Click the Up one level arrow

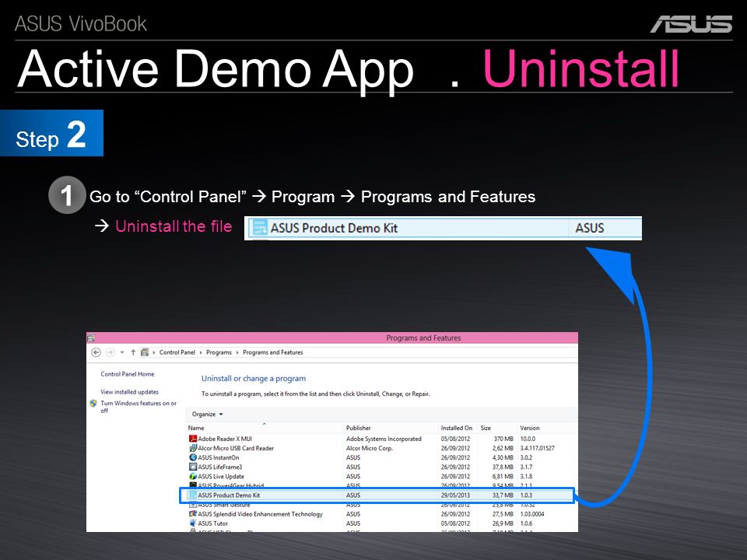point(133,352)
